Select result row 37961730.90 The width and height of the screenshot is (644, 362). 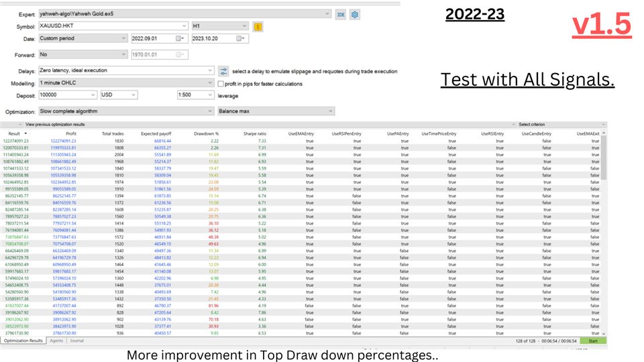301,333
